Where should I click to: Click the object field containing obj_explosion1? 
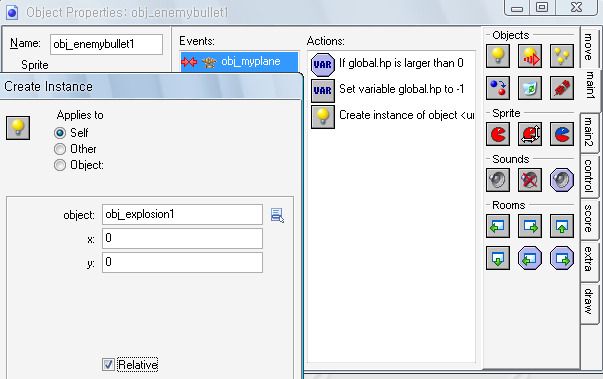(182, 214)
